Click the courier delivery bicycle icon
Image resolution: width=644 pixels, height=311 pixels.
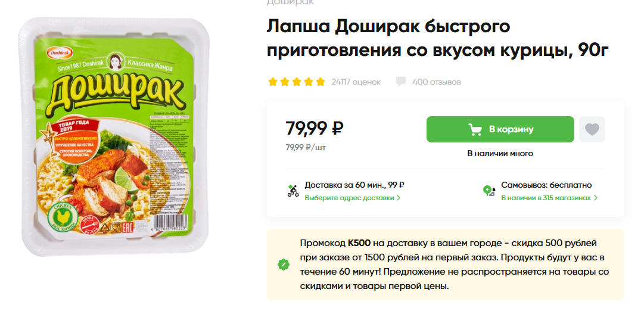pos(293,191)
